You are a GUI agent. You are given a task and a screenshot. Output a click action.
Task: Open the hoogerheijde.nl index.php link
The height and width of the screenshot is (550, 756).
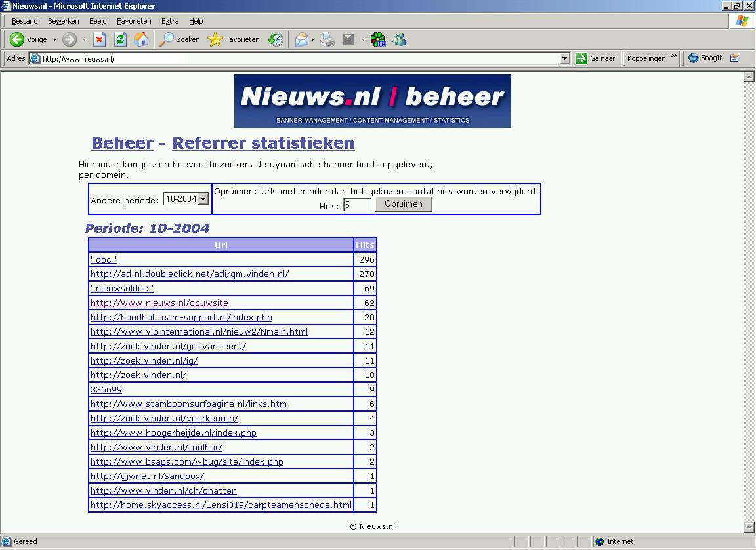[173, 433]
